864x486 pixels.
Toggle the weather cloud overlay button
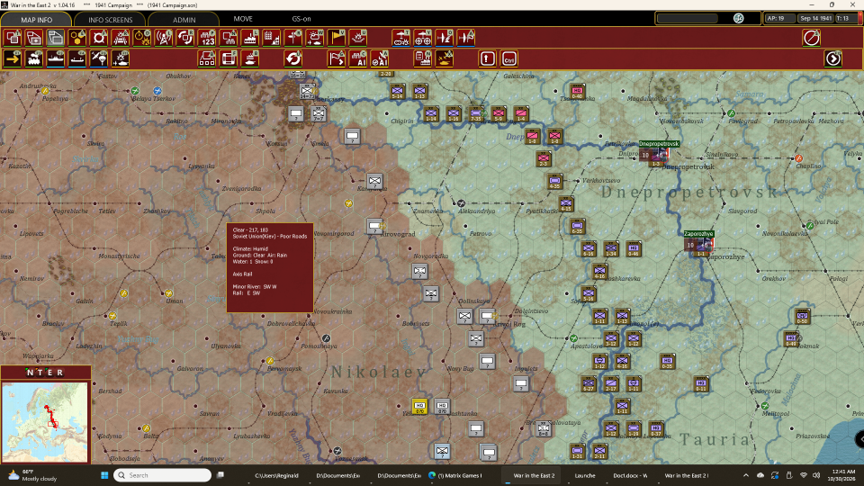(315, 37)
